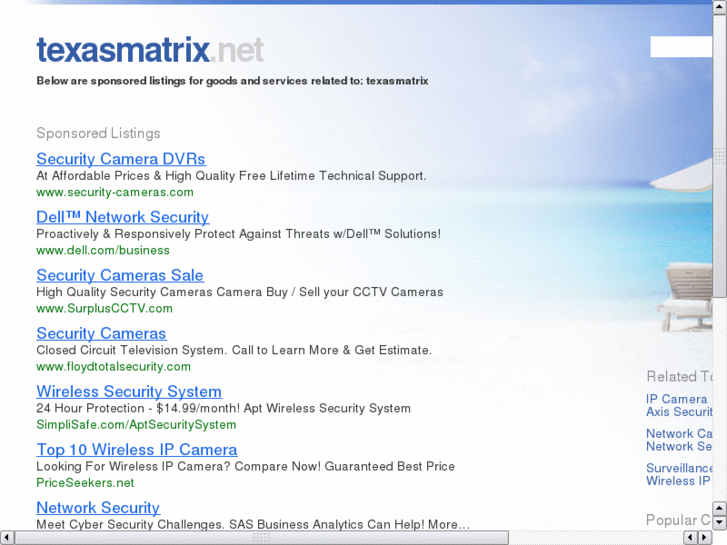Image resolution: width=727 pixels, height=545 pixels.
Task: Open the Network Ca… related topic link
Action: point(679,434)
